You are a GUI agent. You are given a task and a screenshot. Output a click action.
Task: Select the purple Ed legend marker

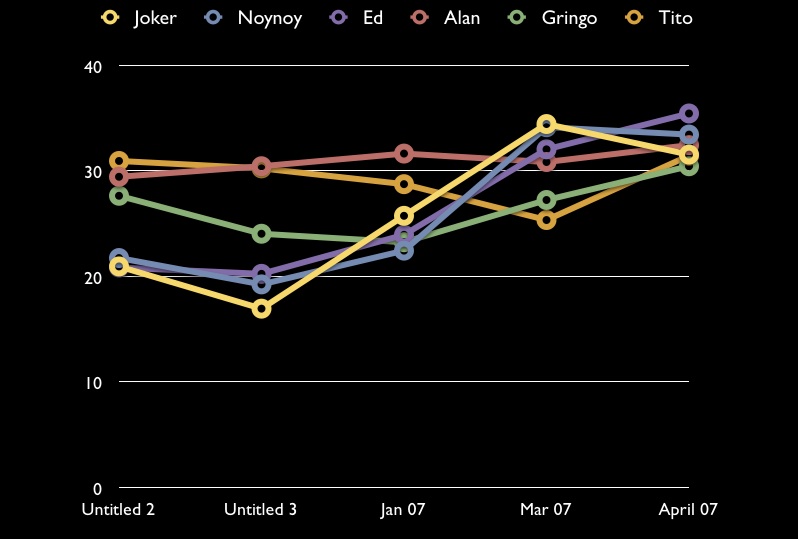tap(337, 17)
